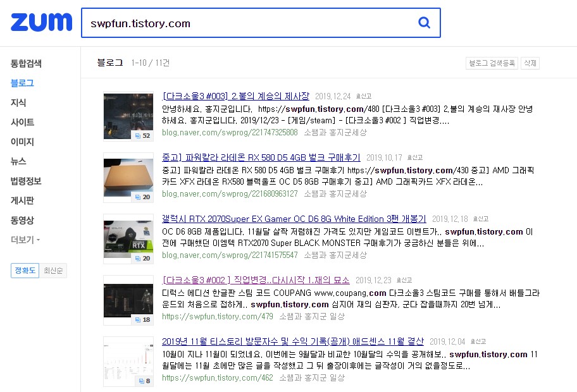The width and height of the screenshot is (577, 392).
Task: Select the 이미지 sidebar category
Action: [22, 142]
